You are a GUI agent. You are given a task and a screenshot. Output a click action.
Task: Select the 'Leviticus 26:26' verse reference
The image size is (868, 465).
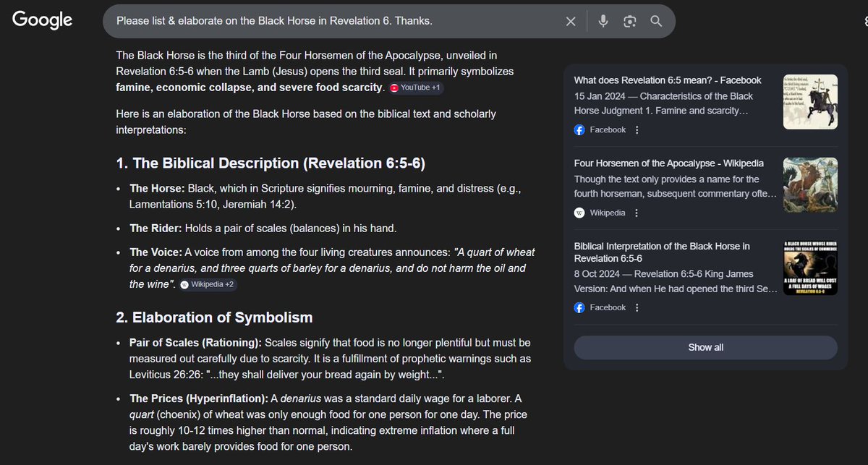click(x=166, y=375)
